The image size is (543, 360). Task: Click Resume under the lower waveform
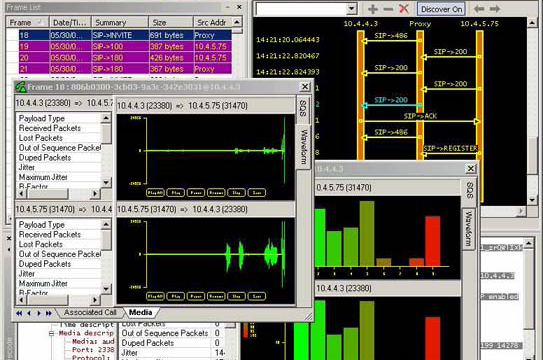pyautogui.click(x=216, y=296)
